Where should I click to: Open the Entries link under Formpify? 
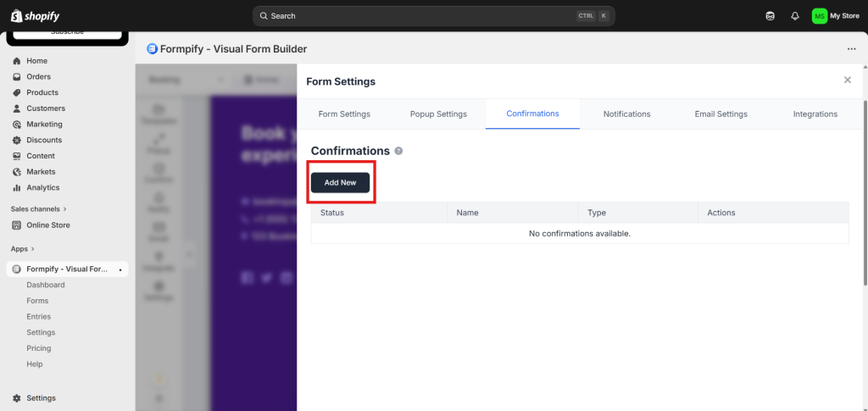click(38, 316)
